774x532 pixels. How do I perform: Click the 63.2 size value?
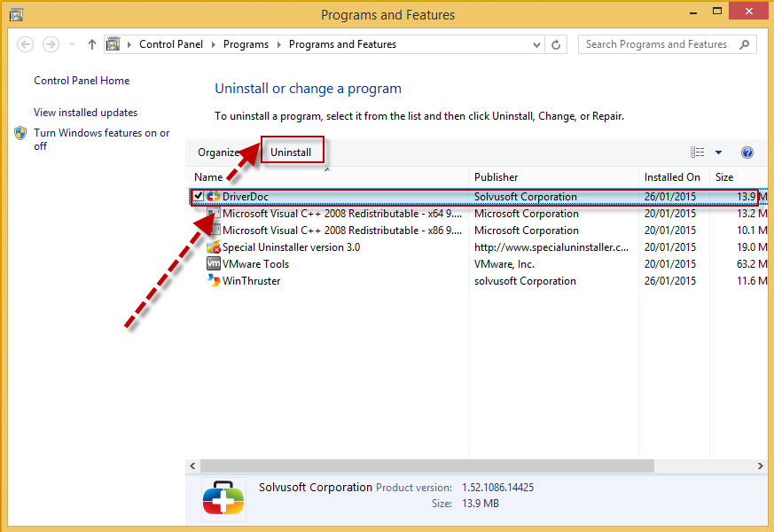pos(752,263)
